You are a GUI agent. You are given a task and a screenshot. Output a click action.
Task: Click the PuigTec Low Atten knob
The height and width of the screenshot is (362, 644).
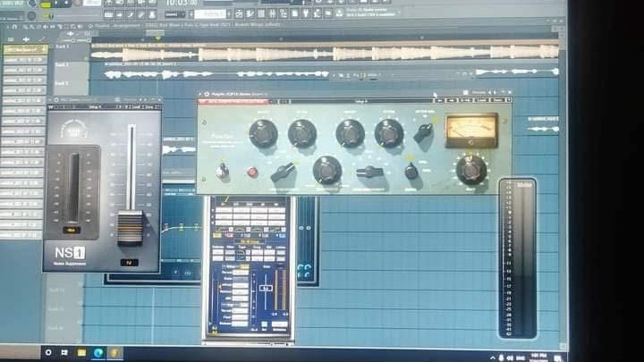pos(302,133)
